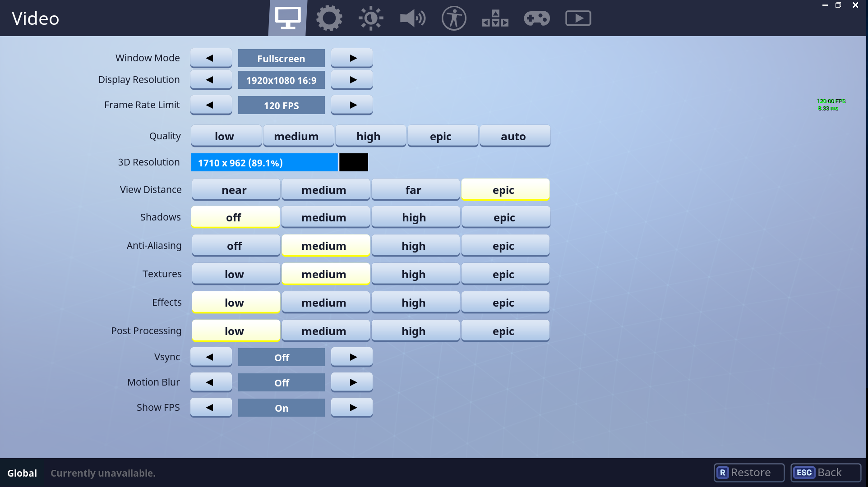This screenshot has width=868, height=487.
Task: Toggle Motion Blur on
Action: click(x=352, y=382)
